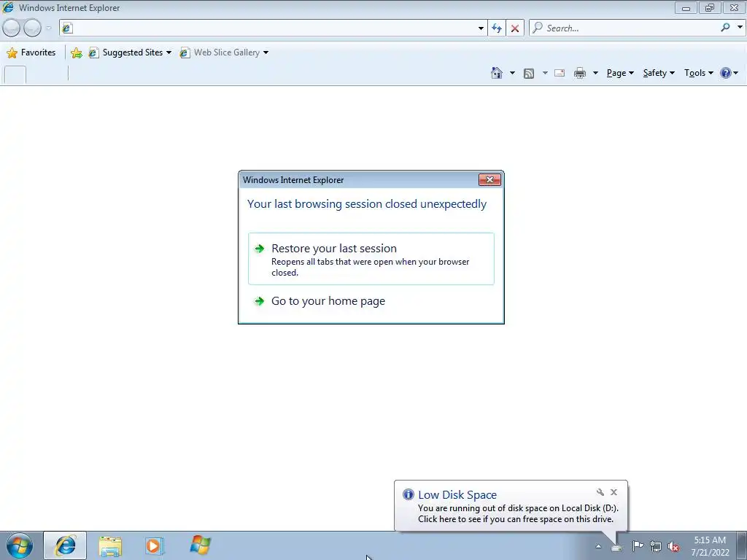Open the Help question mark menu
Image resolution: width=747 pixels, height=560 pixels.
point(729,73)
